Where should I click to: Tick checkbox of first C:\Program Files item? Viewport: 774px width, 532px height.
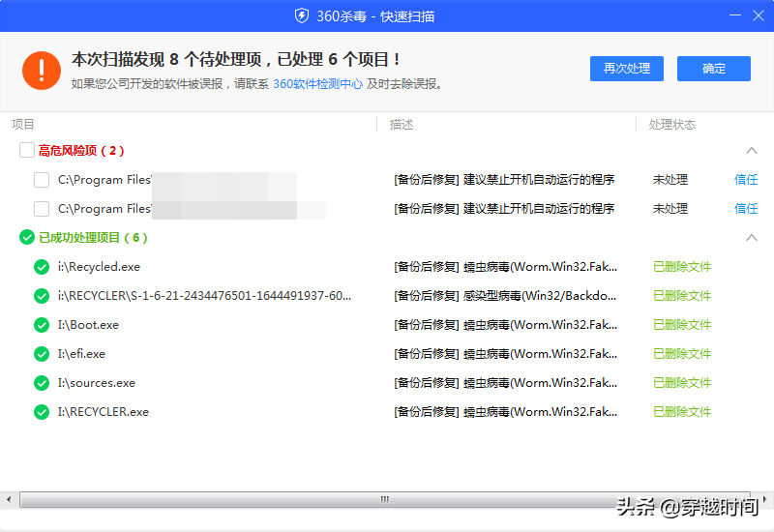tap(42, 180)
